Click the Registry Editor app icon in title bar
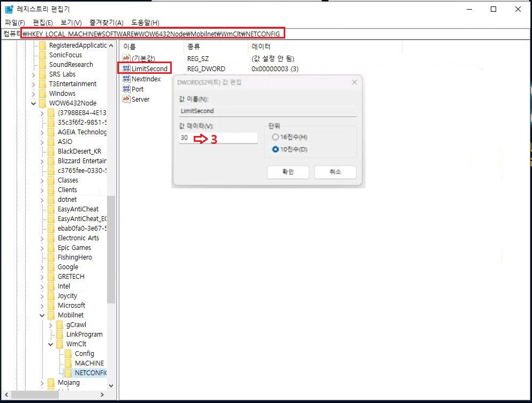532x403 pixels. click(x=9, y=9)
